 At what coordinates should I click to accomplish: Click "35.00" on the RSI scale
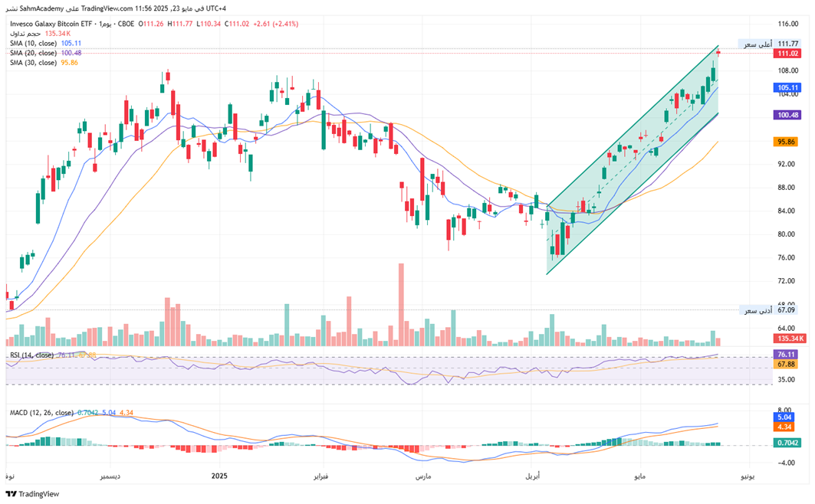[786, 379]
